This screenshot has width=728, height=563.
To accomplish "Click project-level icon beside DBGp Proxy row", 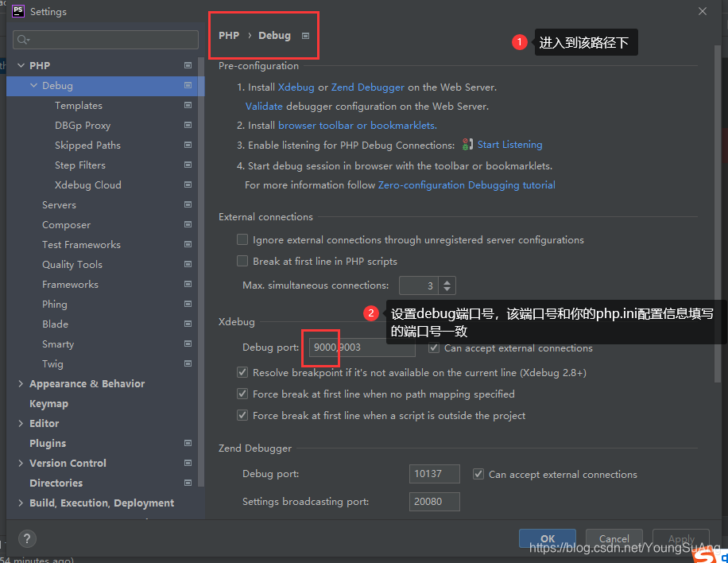I will click(x=188, y=126).
